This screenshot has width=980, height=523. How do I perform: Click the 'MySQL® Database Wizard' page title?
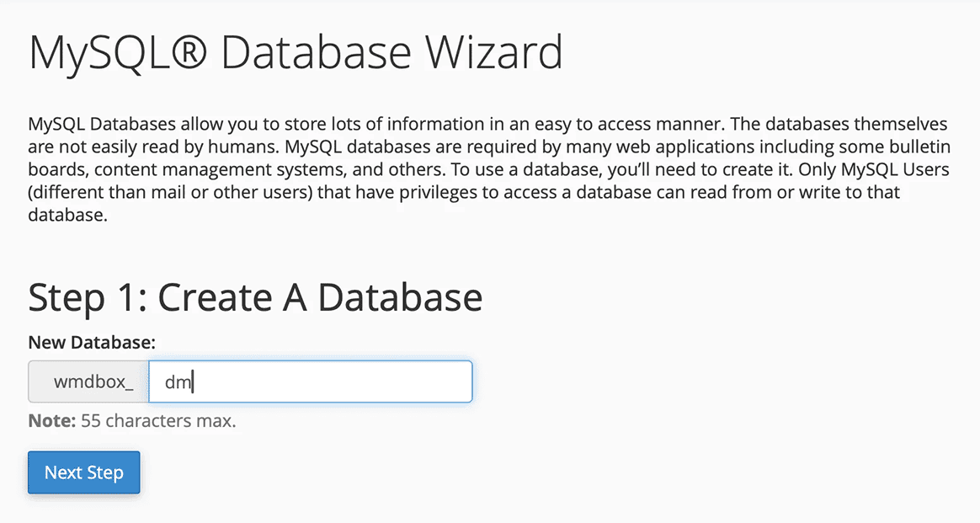[296, 52]
